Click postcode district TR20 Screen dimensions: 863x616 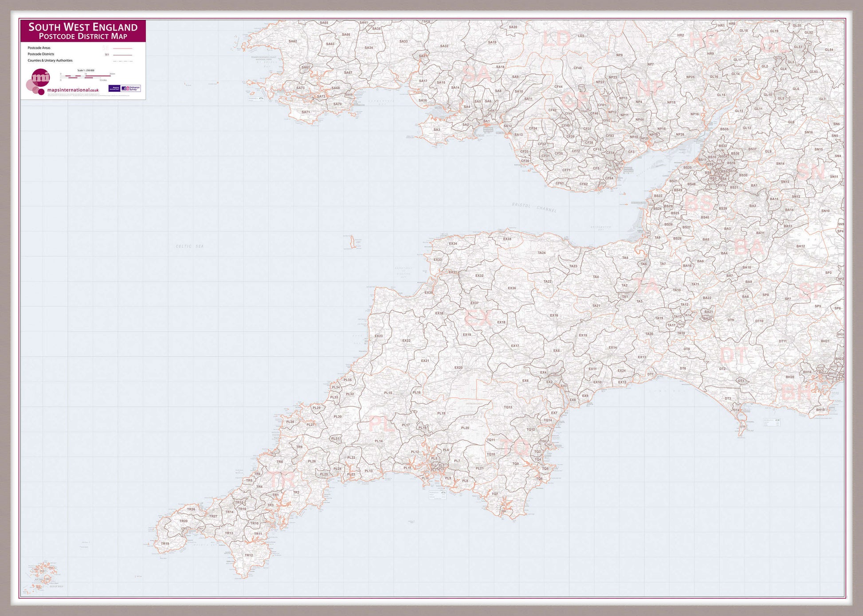coord(183,521)
